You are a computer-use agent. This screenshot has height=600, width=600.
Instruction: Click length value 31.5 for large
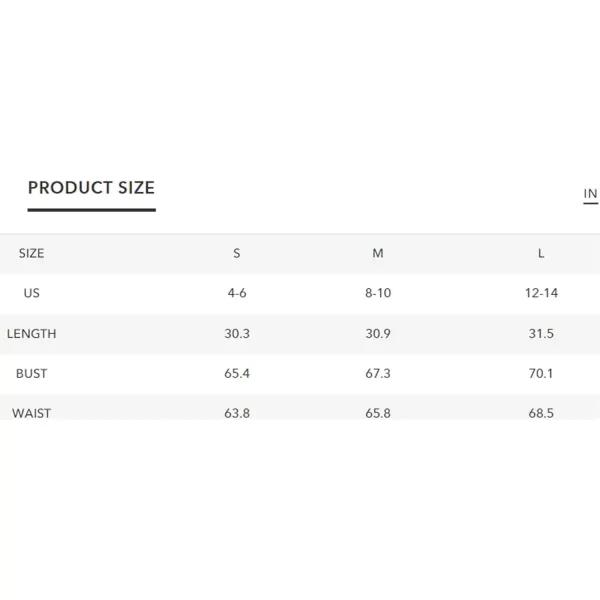point(541,334)
